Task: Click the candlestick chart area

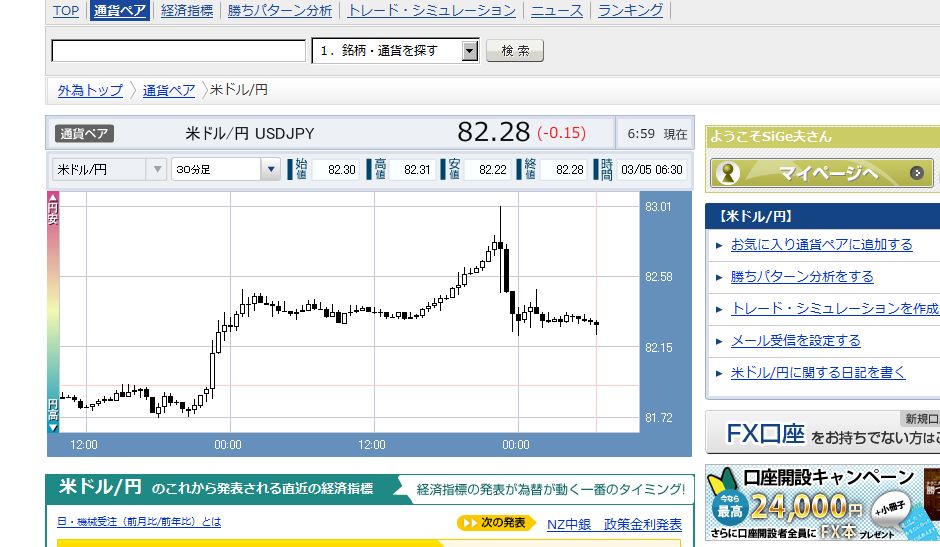Action: click(350, 312)
